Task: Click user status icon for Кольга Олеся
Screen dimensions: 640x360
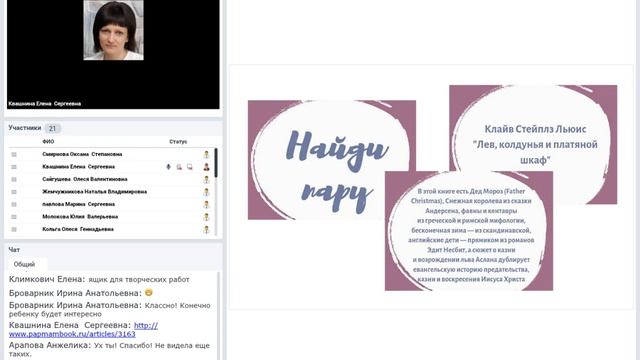Action: pos(207,229)
